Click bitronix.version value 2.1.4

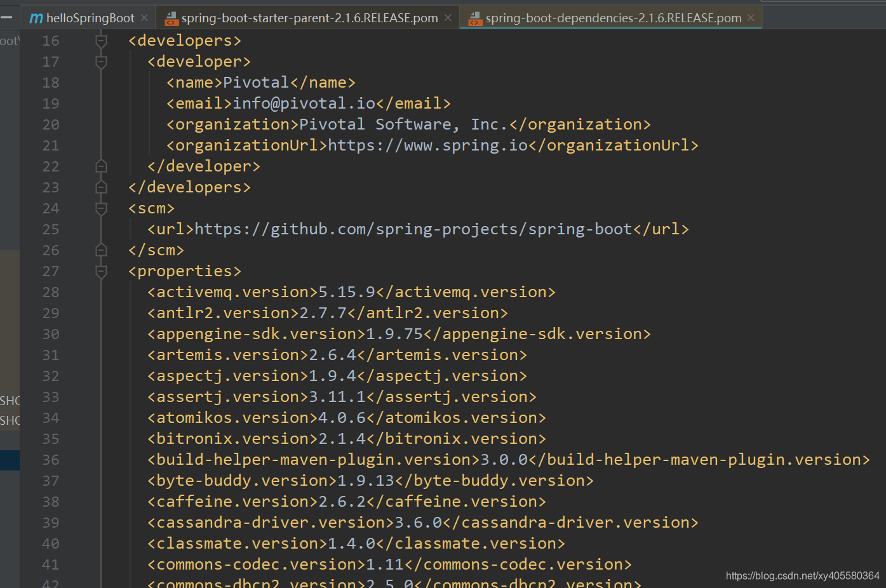[342, 439]
